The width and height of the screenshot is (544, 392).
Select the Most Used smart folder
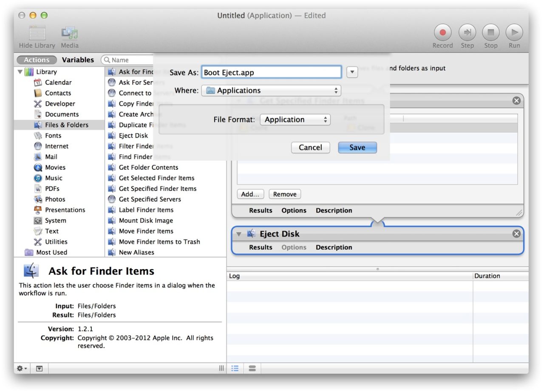click(x=51, y=253)
